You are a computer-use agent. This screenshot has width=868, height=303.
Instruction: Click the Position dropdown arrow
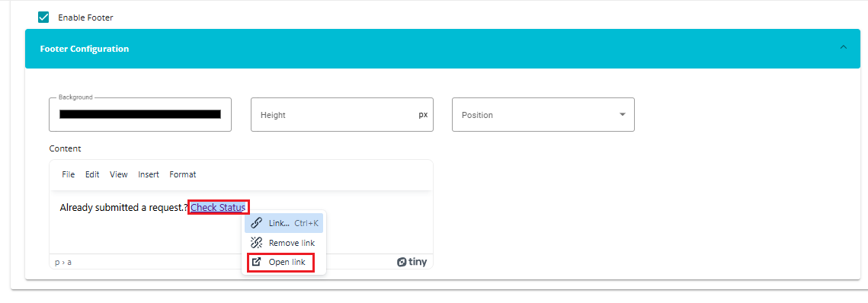pos(622,114)
